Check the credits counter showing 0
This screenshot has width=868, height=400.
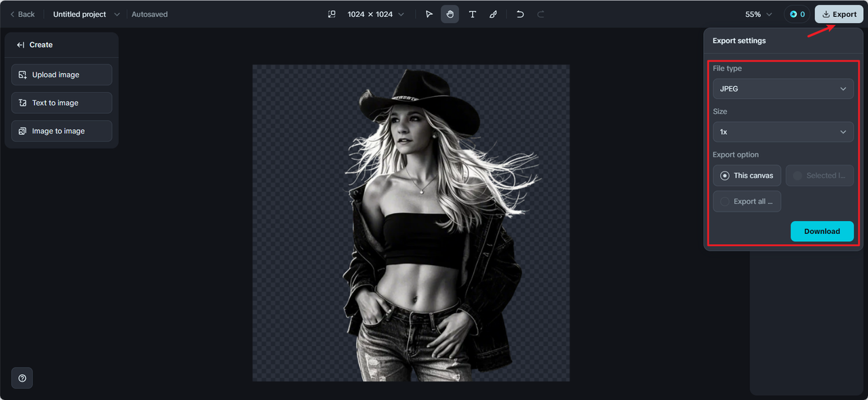797,14
